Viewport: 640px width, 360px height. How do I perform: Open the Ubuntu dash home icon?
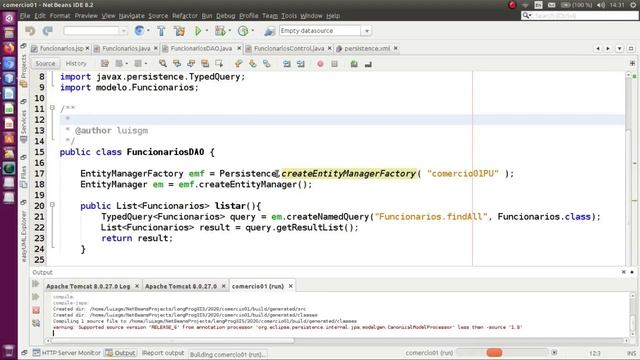[9, 18]
